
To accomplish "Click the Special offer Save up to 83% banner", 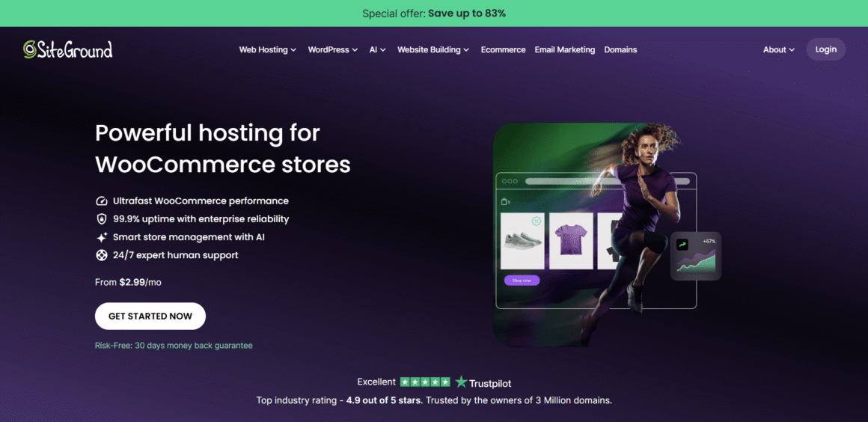I will coord(434,13).
